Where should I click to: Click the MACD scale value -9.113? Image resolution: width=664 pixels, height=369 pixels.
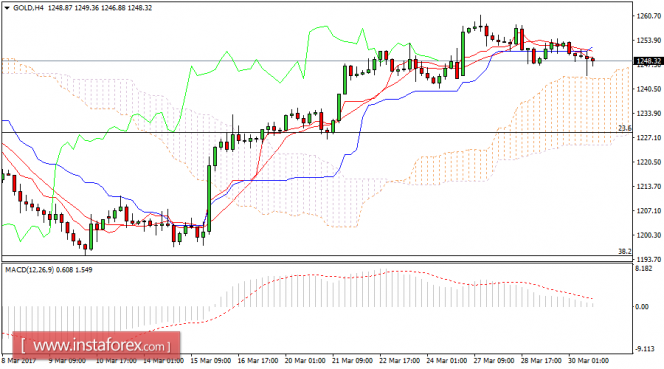click(x=645, y=349)
